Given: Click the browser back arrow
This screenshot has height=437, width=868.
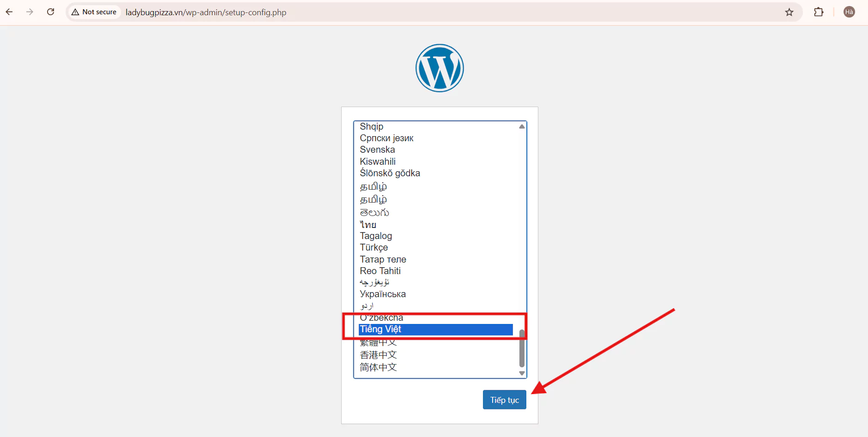Looking at the screenshot, I should 9,12.
